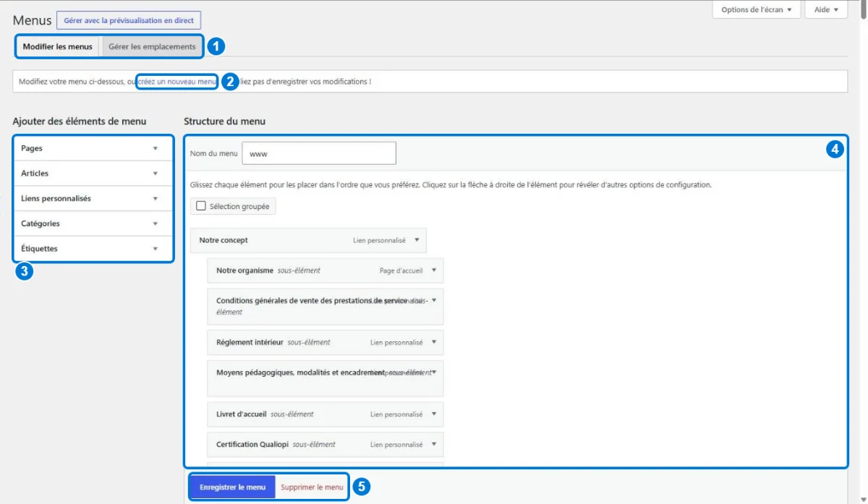Screen dimensions: 868x504
Task: Tick the Sélection groupée checkbox
Action: click(201, 206)
